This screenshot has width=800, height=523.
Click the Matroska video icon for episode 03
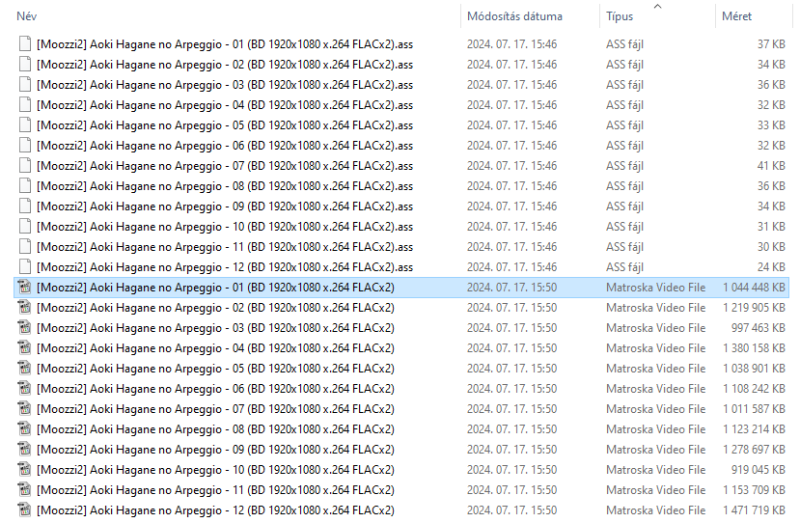tap(24, 328)
